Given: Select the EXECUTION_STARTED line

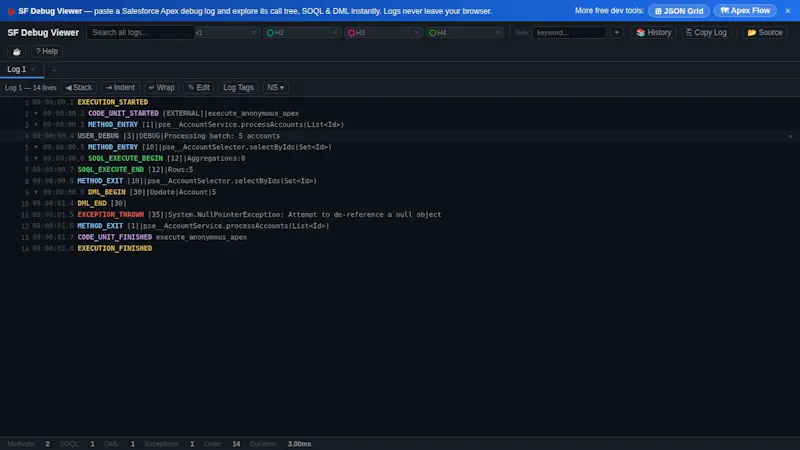Looking at the screenshot, I should [x=400, y=103].
